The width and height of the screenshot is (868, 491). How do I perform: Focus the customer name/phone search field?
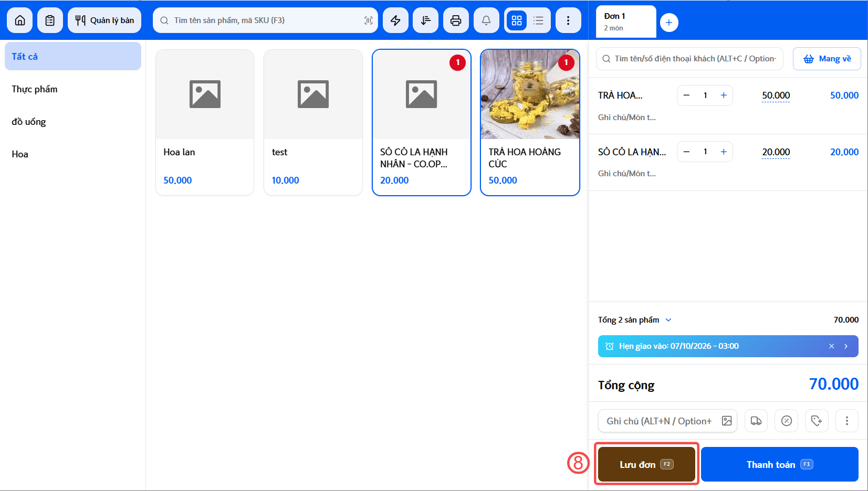pos(689,59)
